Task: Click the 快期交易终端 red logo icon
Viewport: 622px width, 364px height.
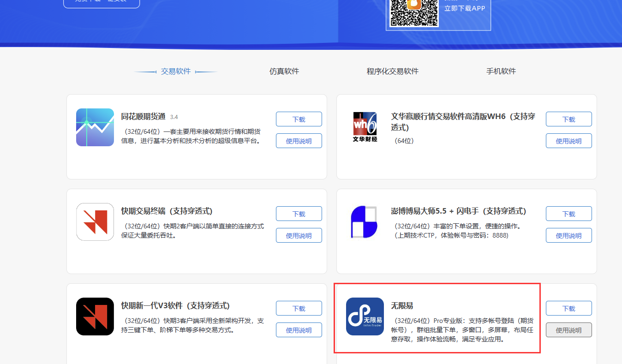Action: [95, 222]
